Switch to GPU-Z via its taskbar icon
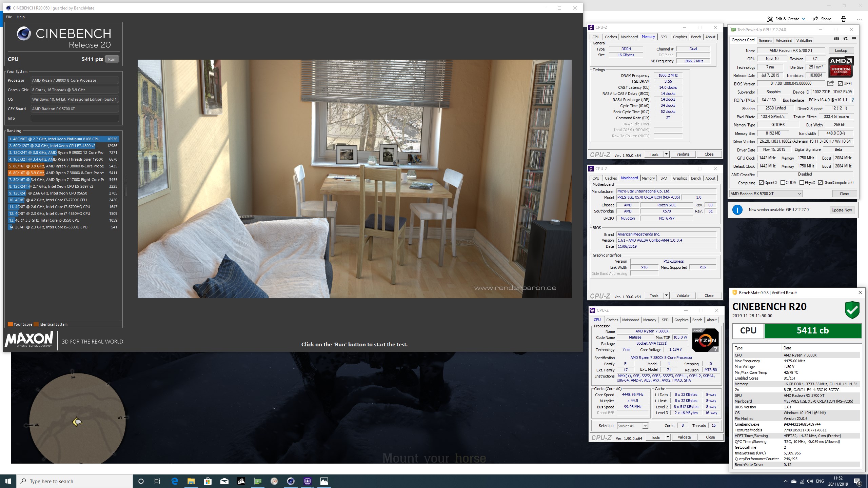 click(x=258, y=481)
